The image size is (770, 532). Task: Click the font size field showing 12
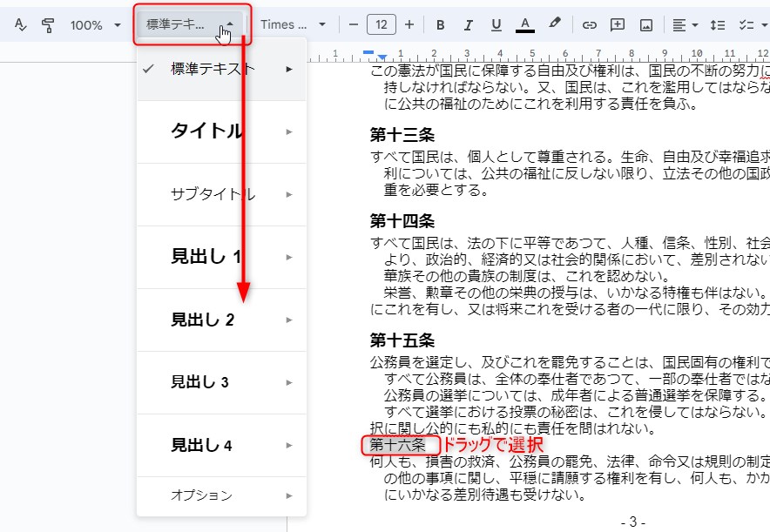381,24
